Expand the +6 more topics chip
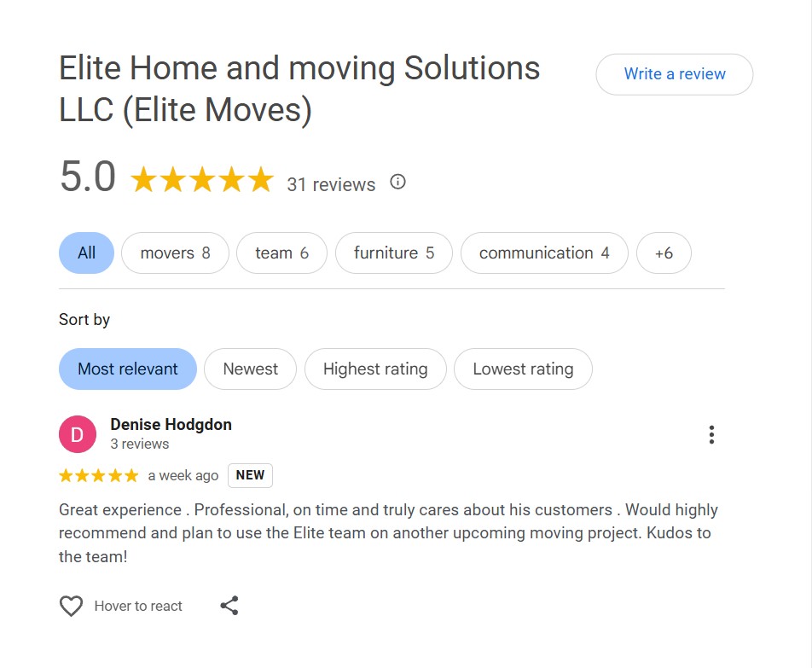812x668 pixels. [x=664, y=253]
